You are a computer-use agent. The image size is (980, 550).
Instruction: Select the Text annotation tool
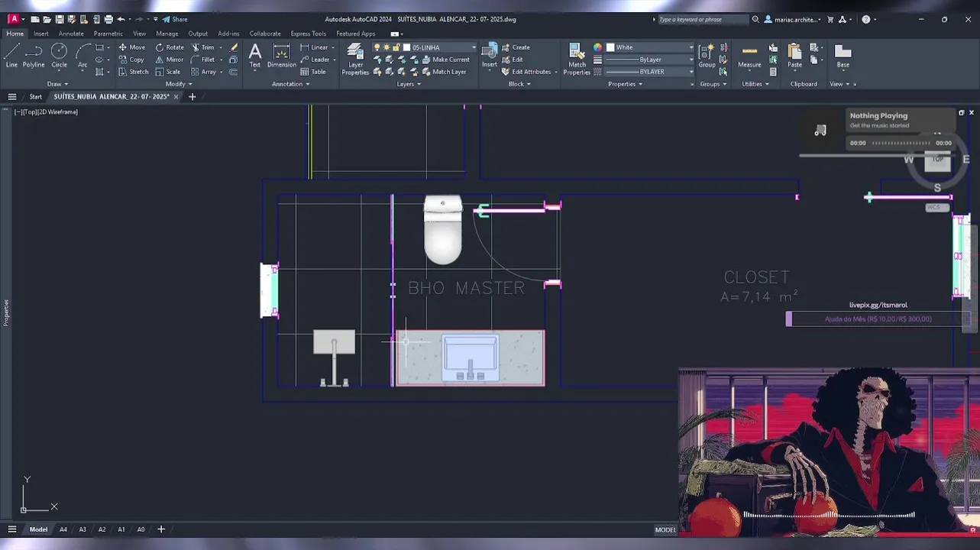click(x=255, y=56)
